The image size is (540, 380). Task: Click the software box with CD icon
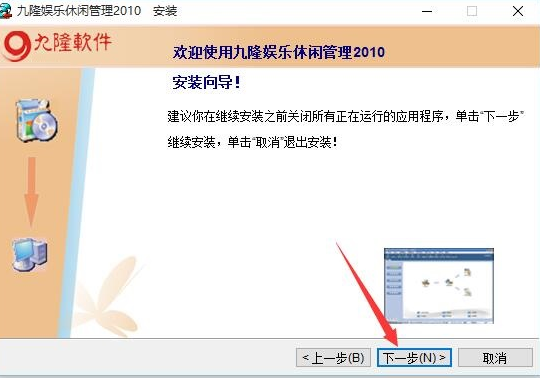point(37,120)
